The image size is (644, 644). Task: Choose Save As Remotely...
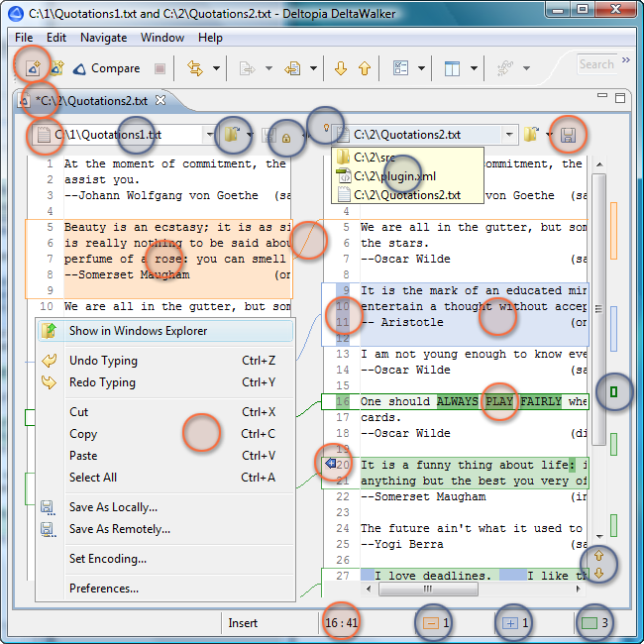click(165, 529)
